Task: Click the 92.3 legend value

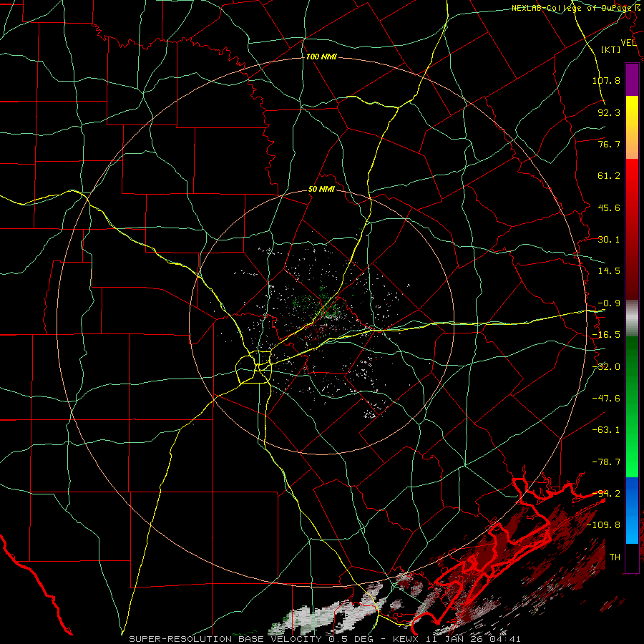Action: (x=609, y=112)
